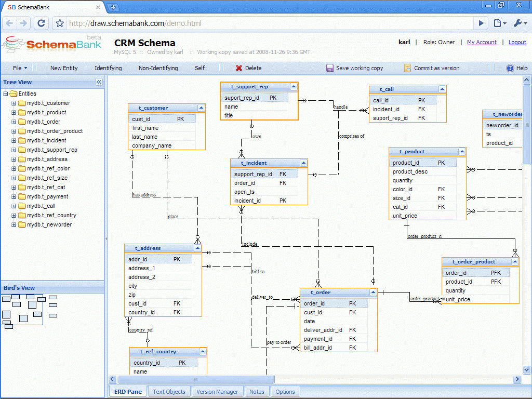The image size is (532, 399).
Task: Click the Logout link
Action: [517, 42]
